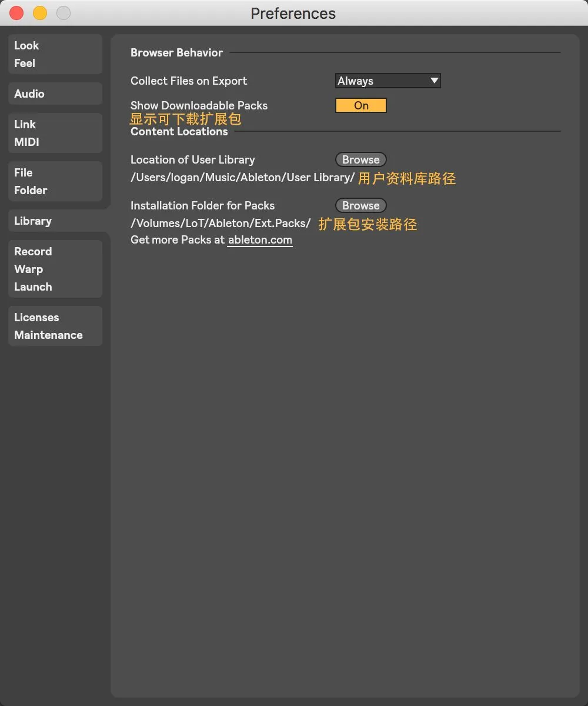Close the Preferences window

16,13
